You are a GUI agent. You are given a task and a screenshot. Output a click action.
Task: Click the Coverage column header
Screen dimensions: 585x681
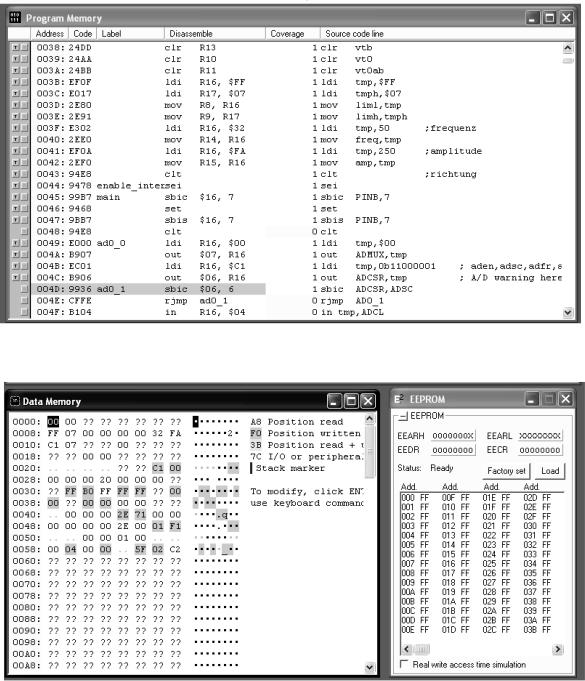[x=293, y=33]
